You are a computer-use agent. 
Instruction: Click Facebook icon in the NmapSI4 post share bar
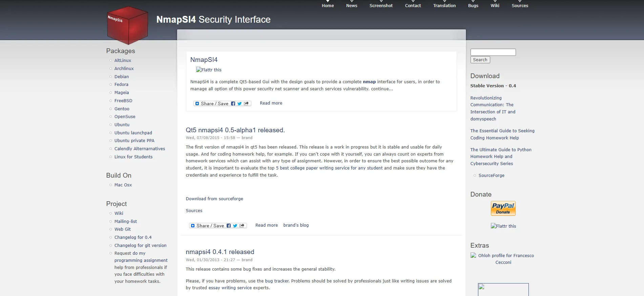(x=233, y=104)
